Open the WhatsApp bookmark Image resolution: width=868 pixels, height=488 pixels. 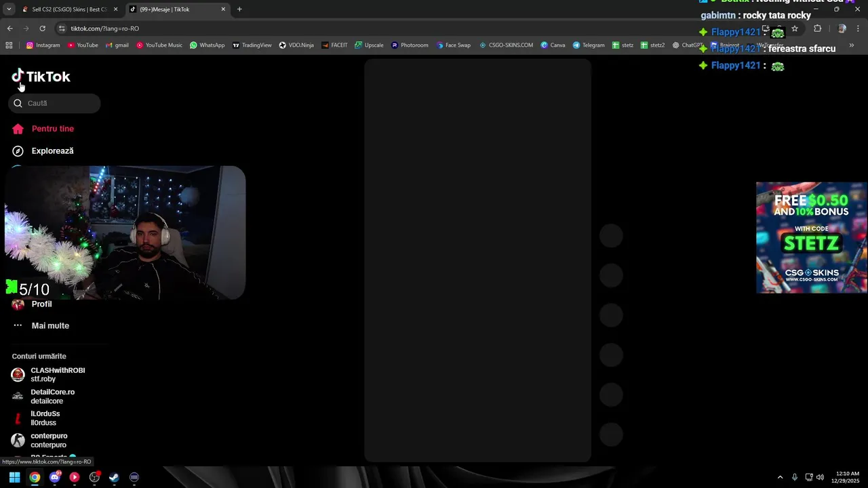(x=207, y=45)
